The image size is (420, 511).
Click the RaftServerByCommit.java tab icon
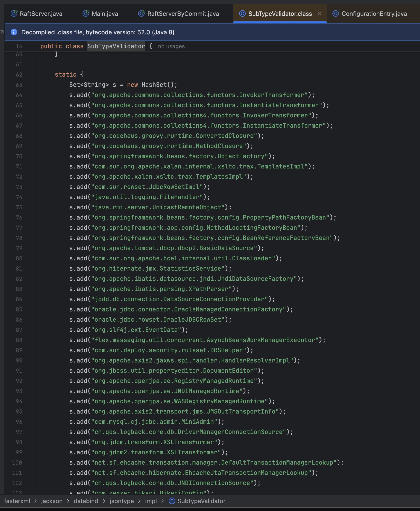[x=142, y=13]
